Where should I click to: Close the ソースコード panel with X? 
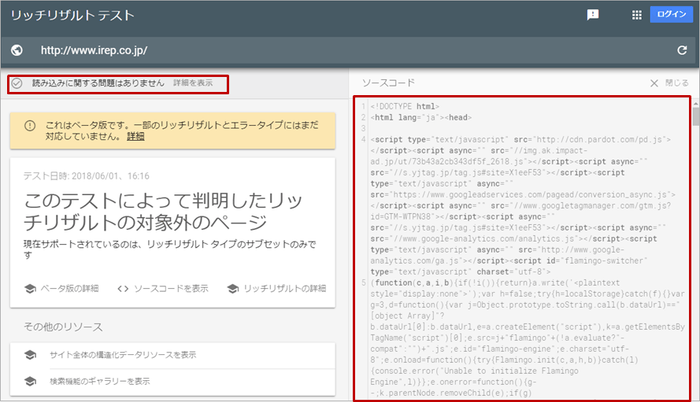(654, 83)
